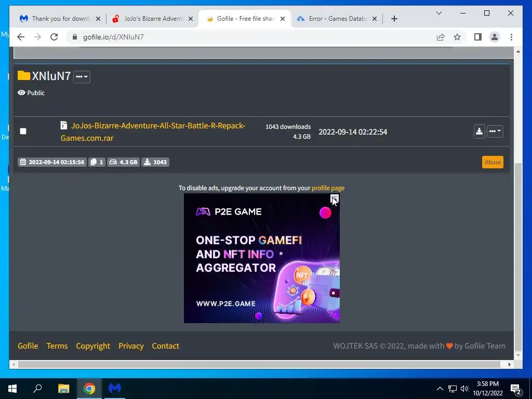Click the 1043 downloads badge
This screenshot has width=532, height=399.
point(155,162)
